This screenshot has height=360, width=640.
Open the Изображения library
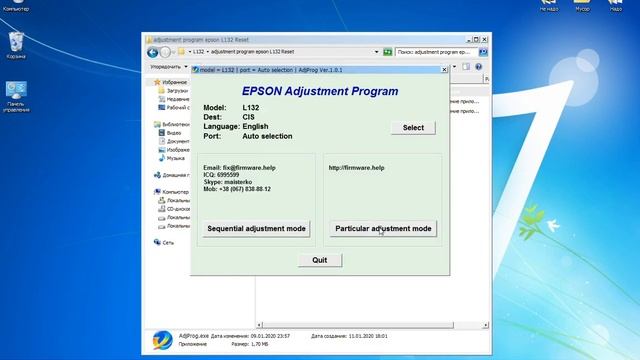174,150
